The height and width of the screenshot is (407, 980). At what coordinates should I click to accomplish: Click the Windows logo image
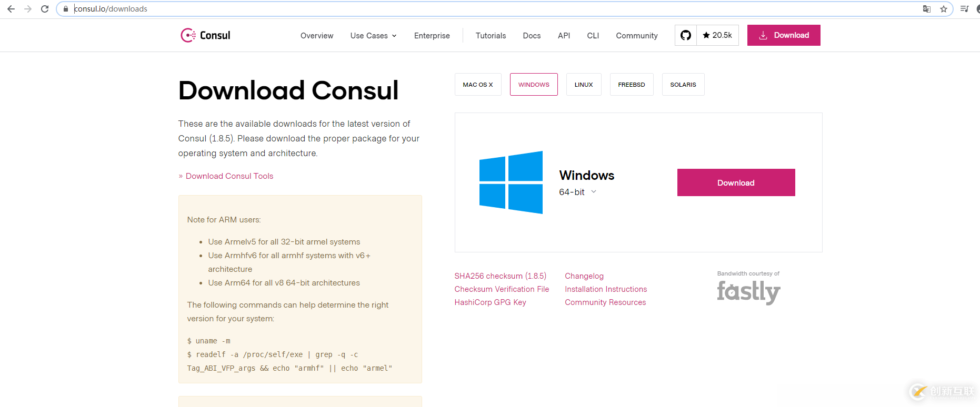tap(511, 182)
